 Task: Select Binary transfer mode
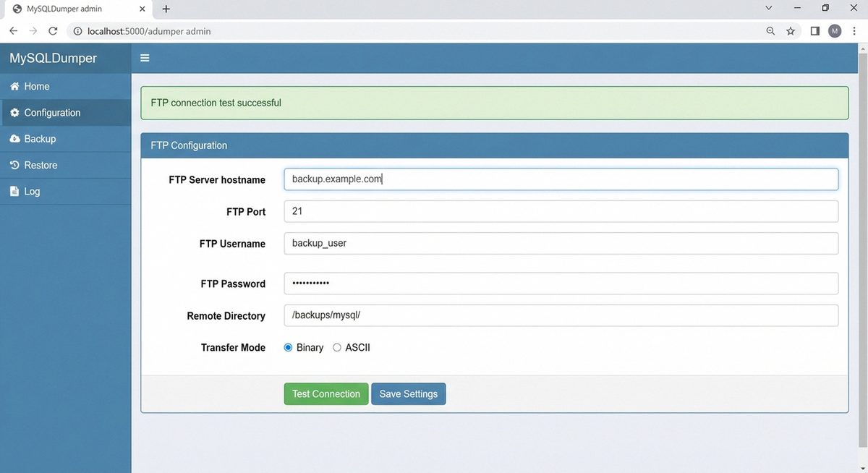[x=288, y=348]
